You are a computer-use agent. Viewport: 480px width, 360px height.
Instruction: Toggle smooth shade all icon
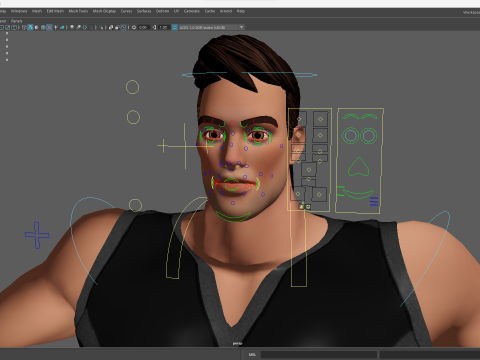30,27
